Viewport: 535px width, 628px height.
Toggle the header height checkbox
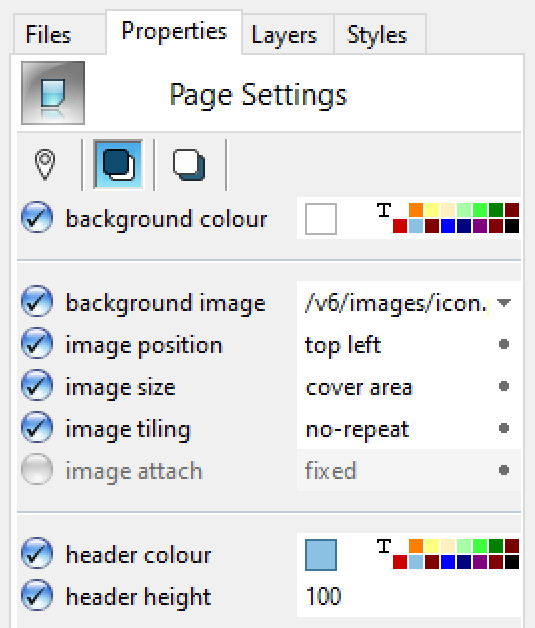(37, 595)
